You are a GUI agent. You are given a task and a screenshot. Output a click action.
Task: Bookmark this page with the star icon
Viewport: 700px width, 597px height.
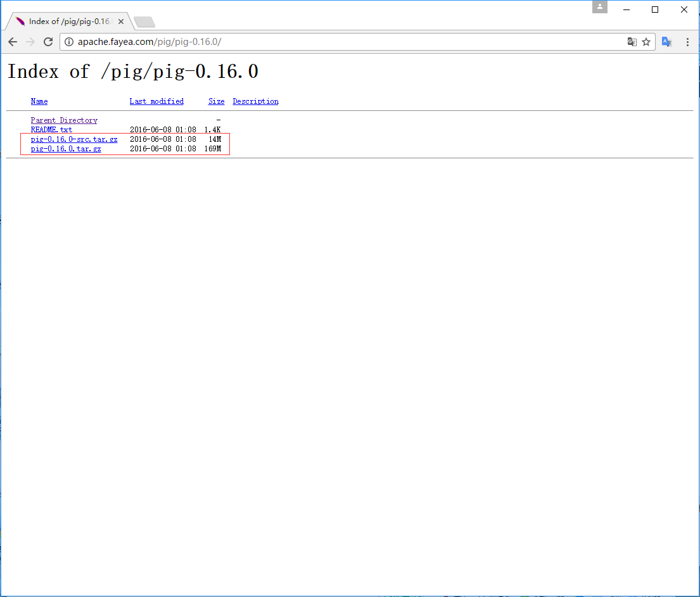coord(646,42)
